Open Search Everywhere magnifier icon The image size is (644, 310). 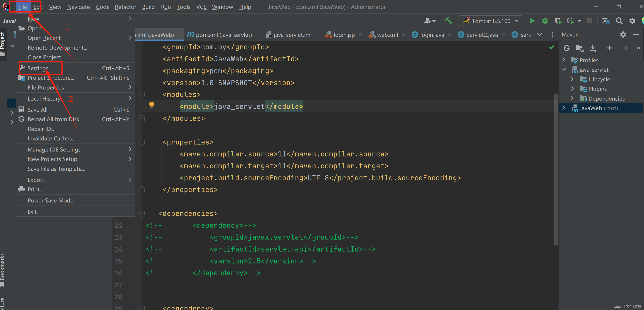(619, 21)
